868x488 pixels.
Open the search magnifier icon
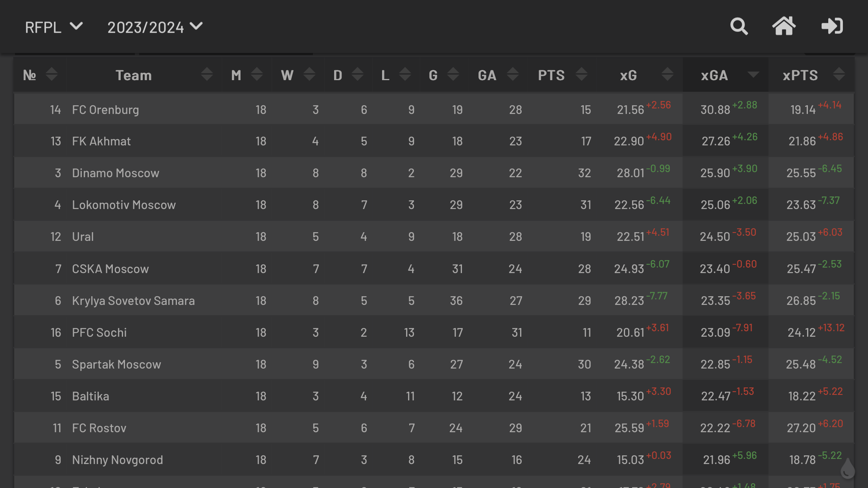coord(739,27)
